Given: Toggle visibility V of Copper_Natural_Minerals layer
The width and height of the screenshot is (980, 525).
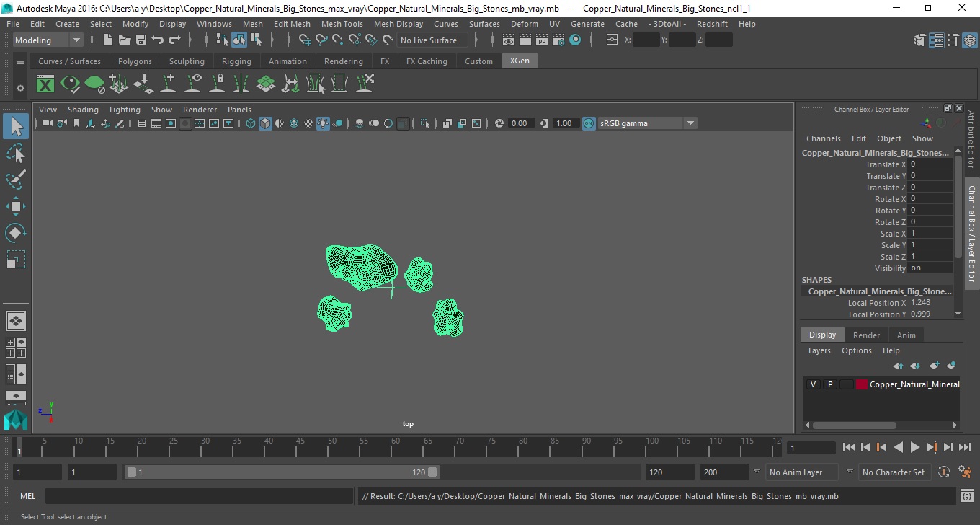Looking at the screenshot, I should (813, 384).
